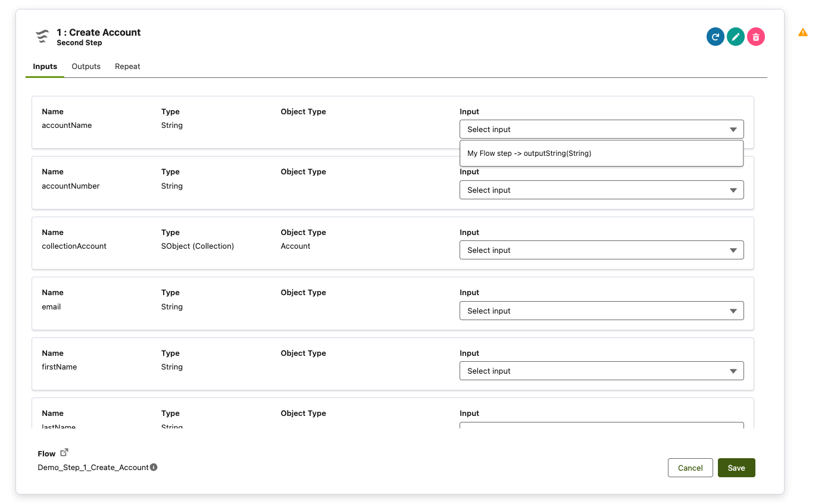Select the flow step icon beside the title
This screenshot has height=504, width=831.
tap(42, 36)
